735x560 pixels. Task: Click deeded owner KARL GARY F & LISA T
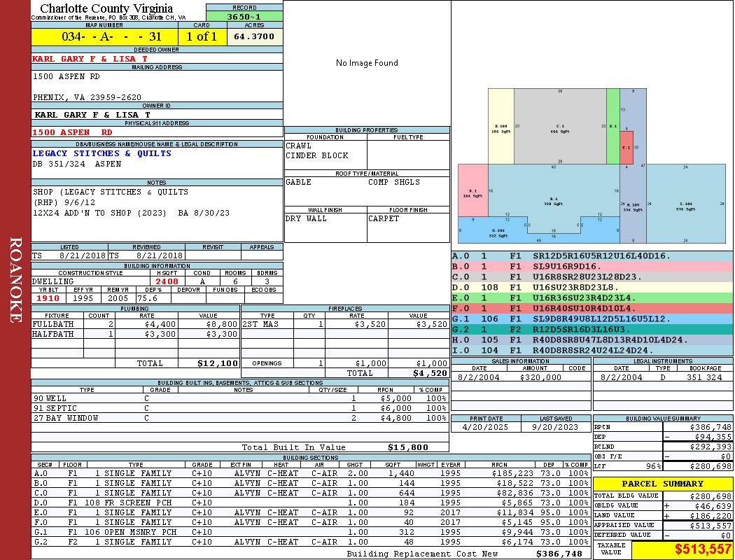point(90,59)
